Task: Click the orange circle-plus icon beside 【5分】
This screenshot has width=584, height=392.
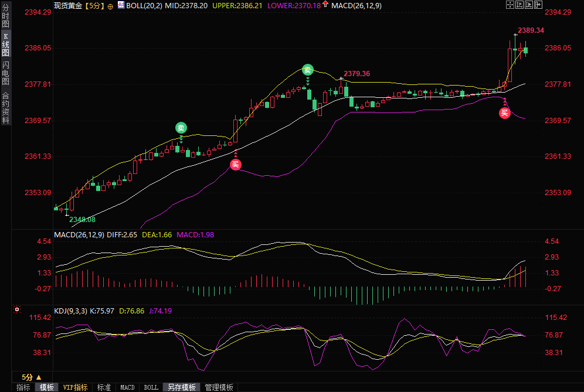Action: [110, 6]
